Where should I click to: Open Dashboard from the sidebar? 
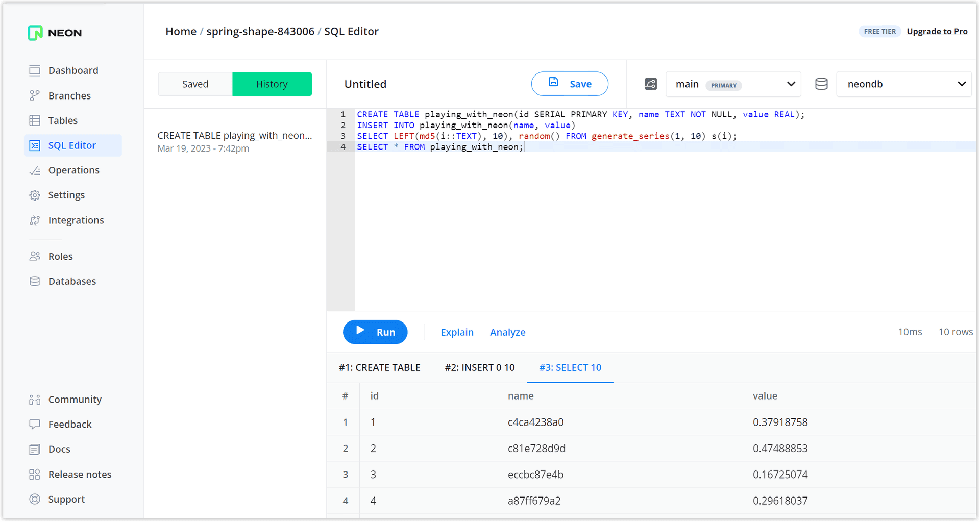73,70
